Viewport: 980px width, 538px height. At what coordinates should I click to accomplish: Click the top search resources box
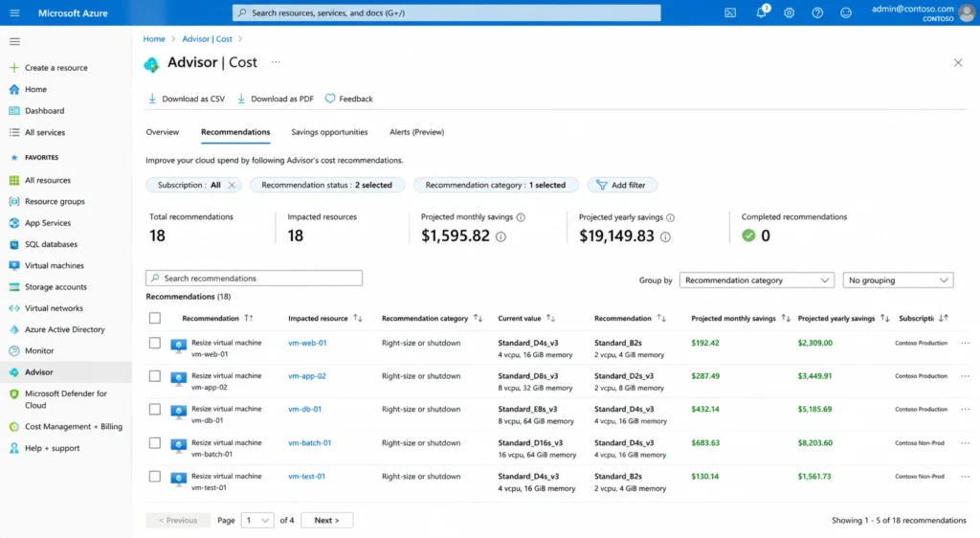[x=446, y=12]
